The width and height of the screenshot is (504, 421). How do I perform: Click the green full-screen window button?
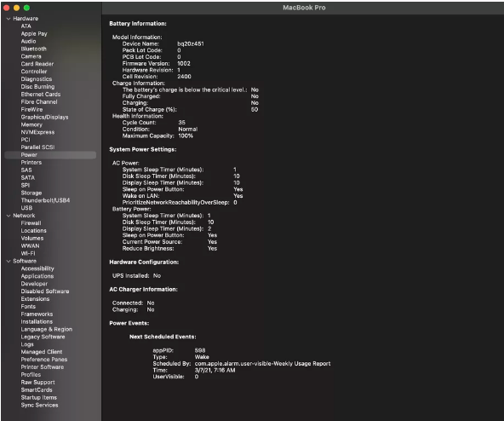click(x=26, y=8)
